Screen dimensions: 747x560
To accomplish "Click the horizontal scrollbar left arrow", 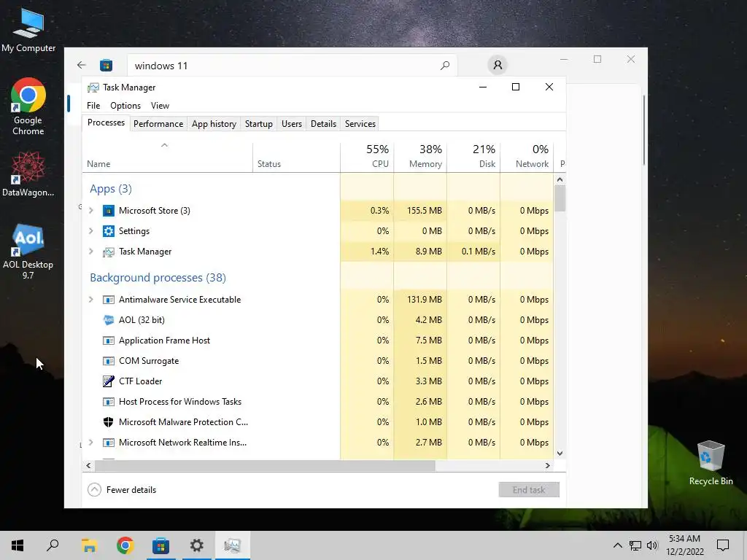I will coord(88,465).
